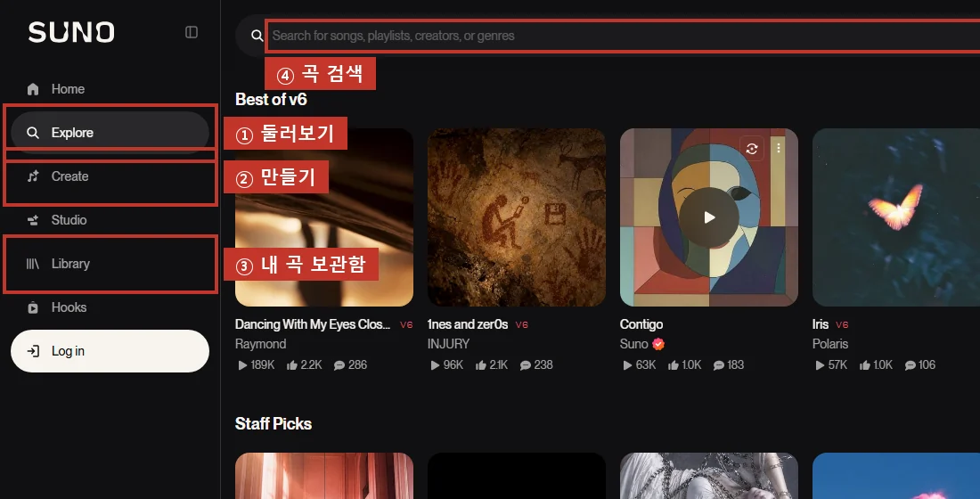Click the v6 tag beside Dancing With My Eyes
The width and height of the screenshot is (980, 499).
(406, 324)
